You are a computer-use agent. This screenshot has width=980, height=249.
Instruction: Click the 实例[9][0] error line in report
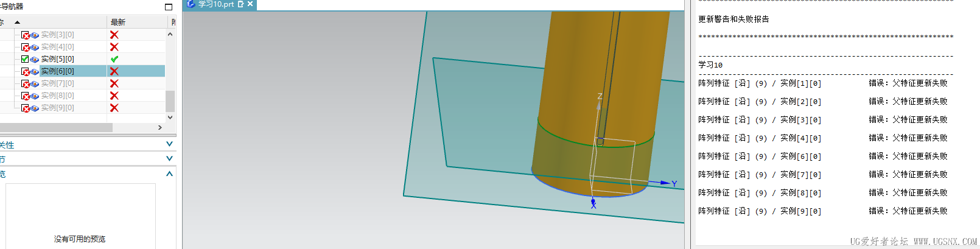(823, 211)
